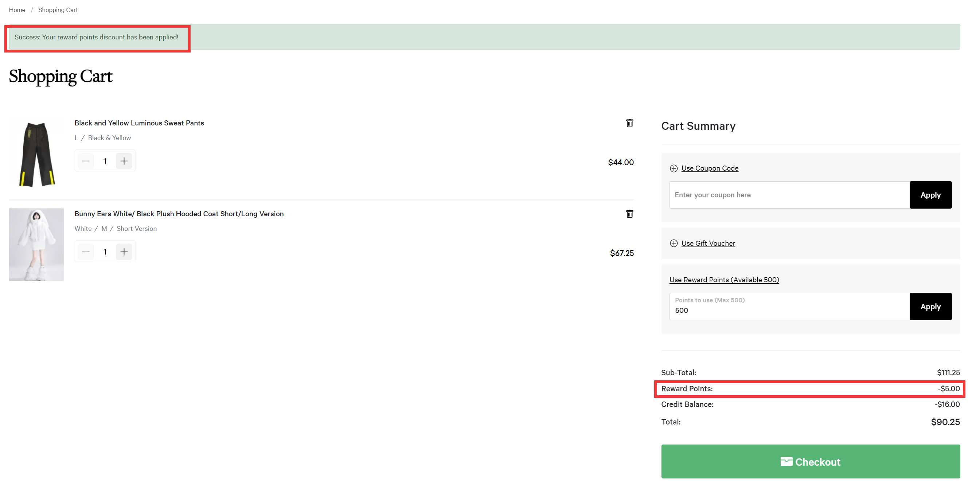The height and width of the screenshot is (481, 980).
Task: Apply the coupon code
Action: point(930,195)
